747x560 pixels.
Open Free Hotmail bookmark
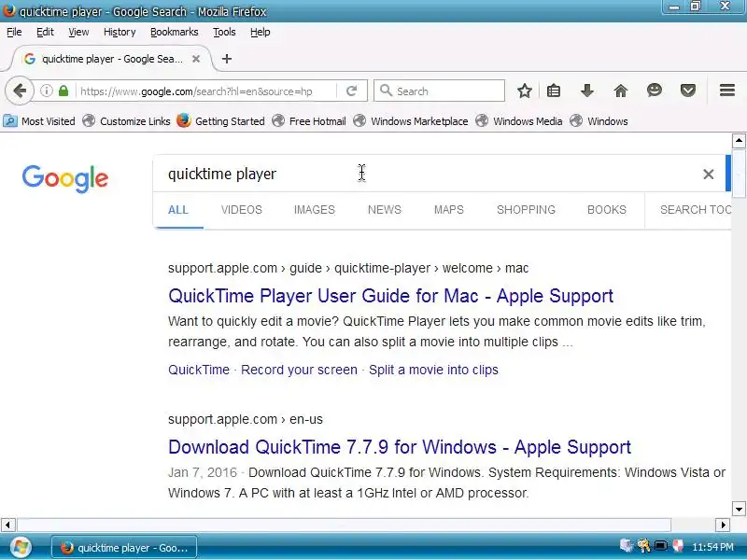[x=309, y=121]
